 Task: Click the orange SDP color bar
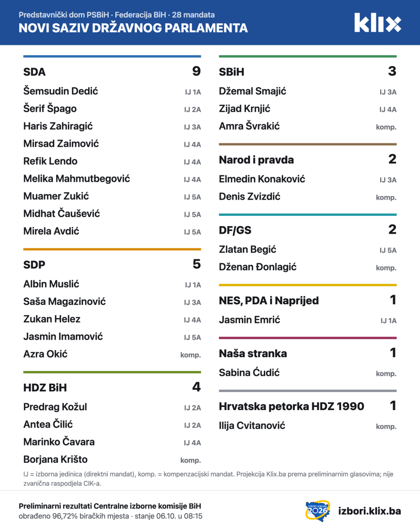tap(112, 249)
